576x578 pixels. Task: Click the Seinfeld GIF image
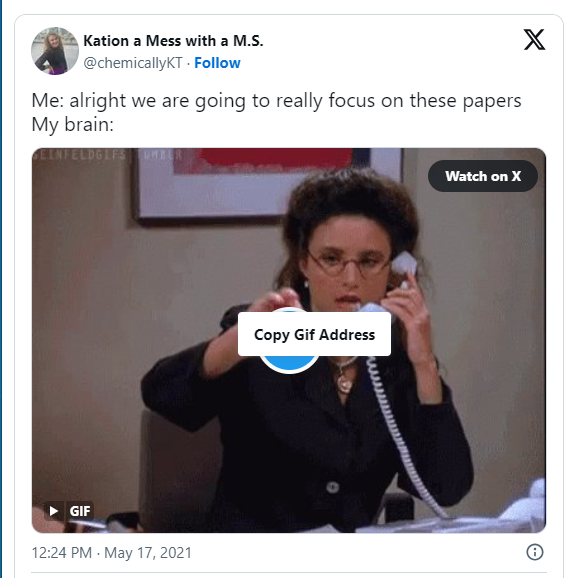pos(289,340)
